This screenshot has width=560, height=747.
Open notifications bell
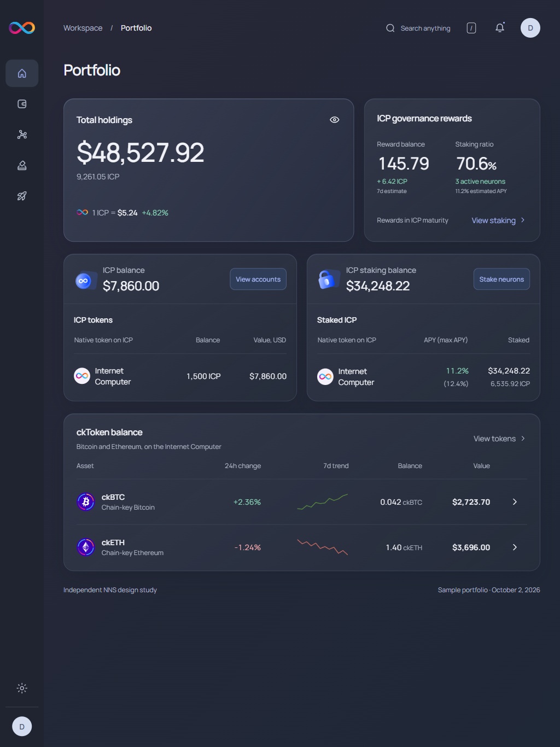500,28
